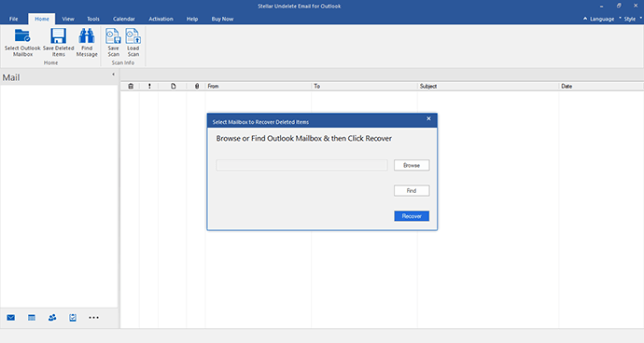Image resolution: width=644 pixels, height=343 pixels.
Task: Show more navigation options ellipsis
Action: [93, 318]
